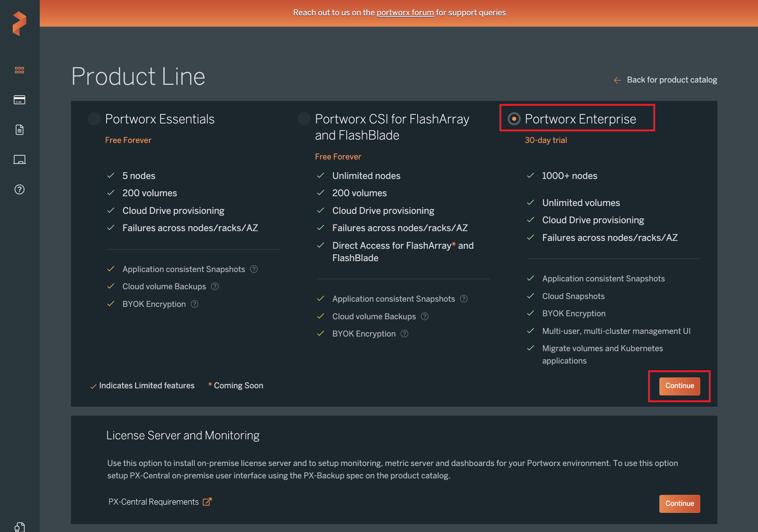Viewport: 758px width, 532px height.
Task: Click Continue in Product Line panel
Action: coord(680,386)
